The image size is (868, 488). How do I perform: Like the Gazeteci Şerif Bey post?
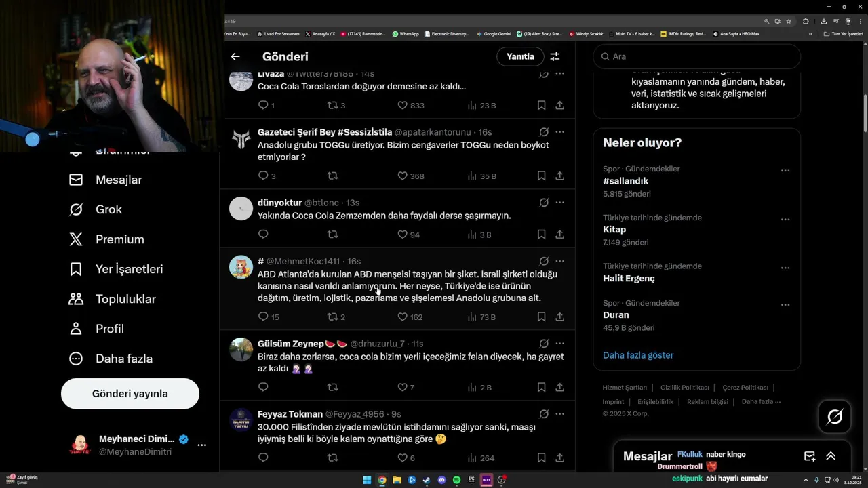410,176
